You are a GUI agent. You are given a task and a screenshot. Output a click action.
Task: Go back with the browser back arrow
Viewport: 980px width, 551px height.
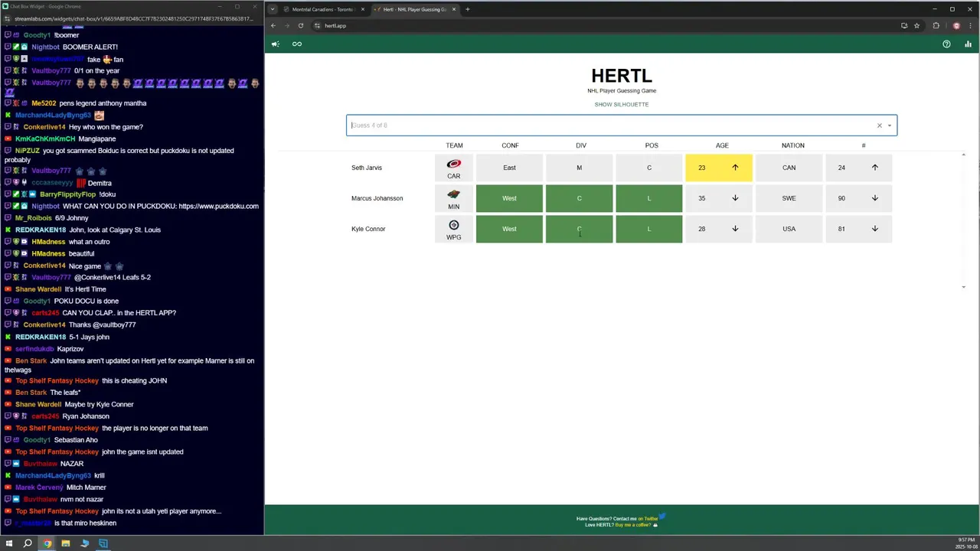tap(273, 25)
